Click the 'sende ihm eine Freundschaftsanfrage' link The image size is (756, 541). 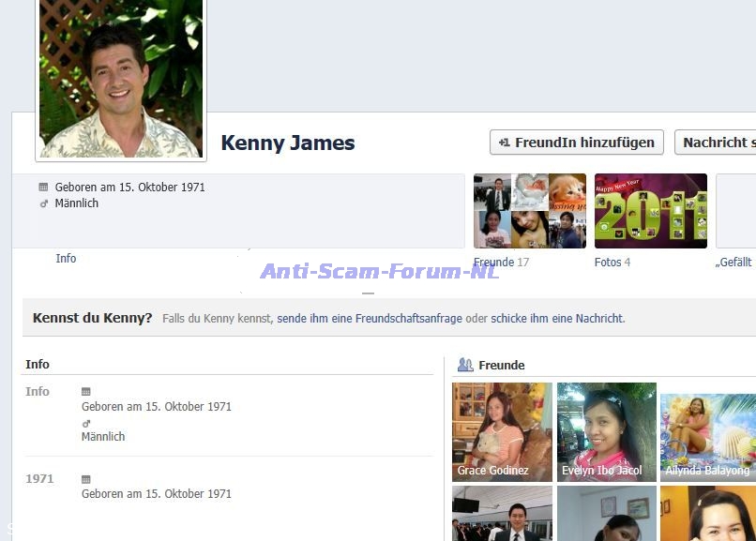(x=370, y=319)
